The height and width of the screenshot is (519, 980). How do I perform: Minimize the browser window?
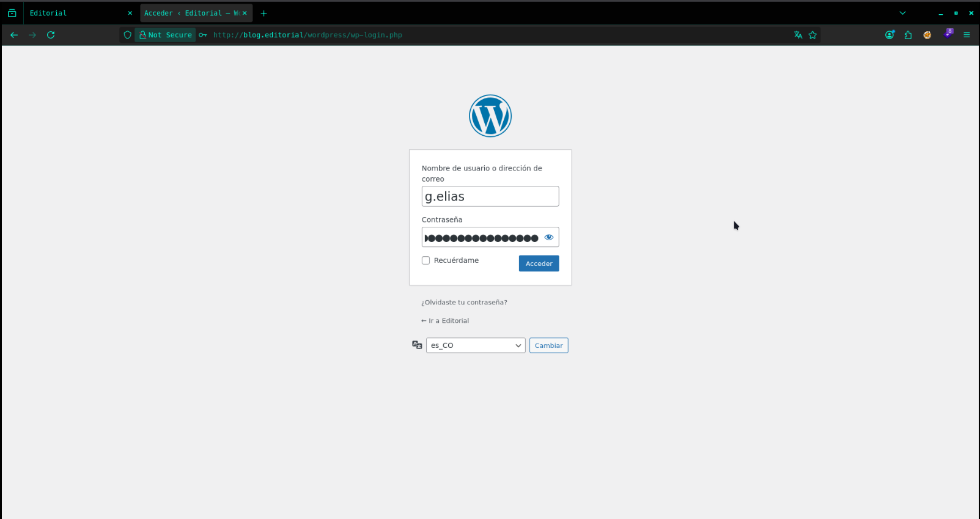click(940, 13)
